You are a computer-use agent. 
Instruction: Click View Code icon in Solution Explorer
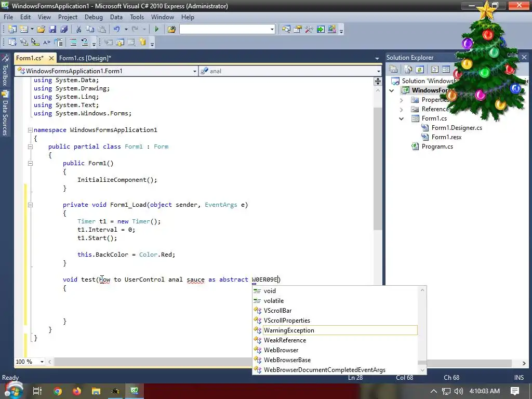pos(435,70)
